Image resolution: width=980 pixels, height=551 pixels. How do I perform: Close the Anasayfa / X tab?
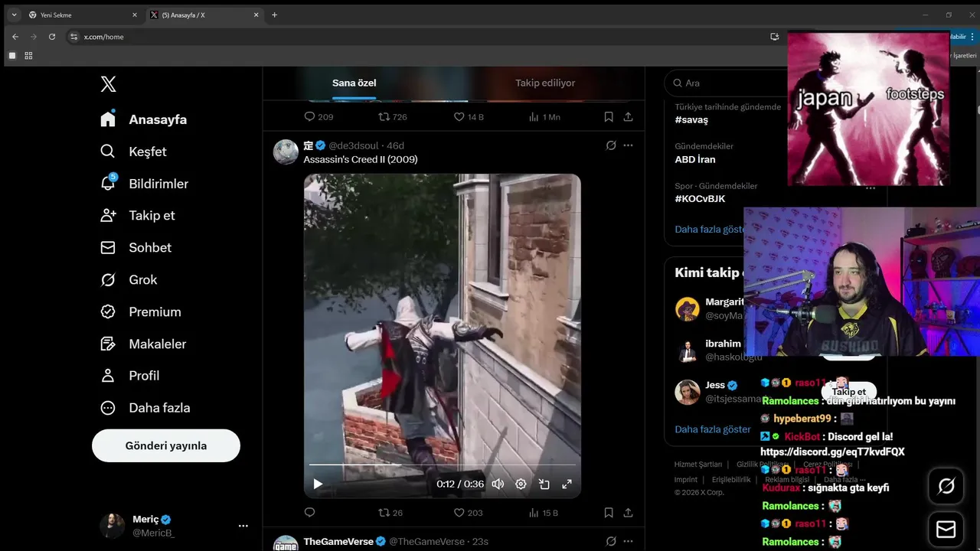coord(256,15)
